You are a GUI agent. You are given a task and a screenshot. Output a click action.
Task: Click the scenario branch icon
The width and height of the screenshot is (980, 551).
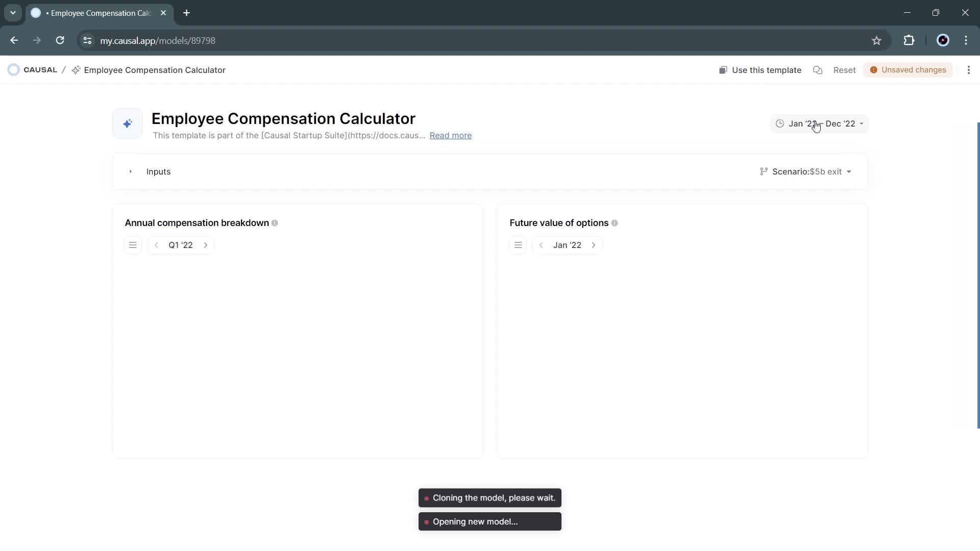(x=763, y=171)
